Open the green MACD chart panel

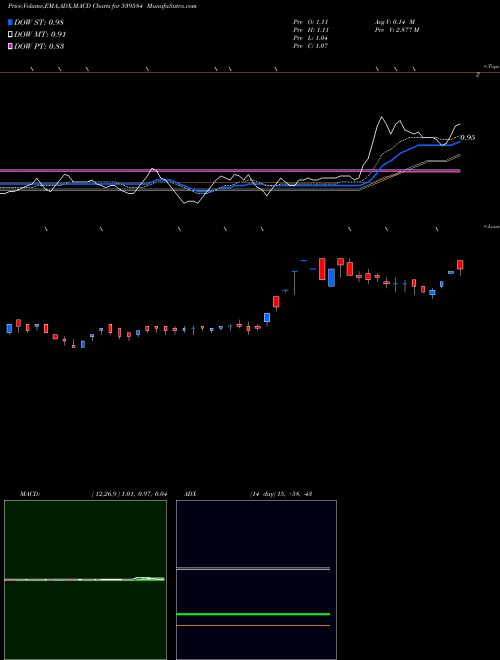[x=85, y=580]
